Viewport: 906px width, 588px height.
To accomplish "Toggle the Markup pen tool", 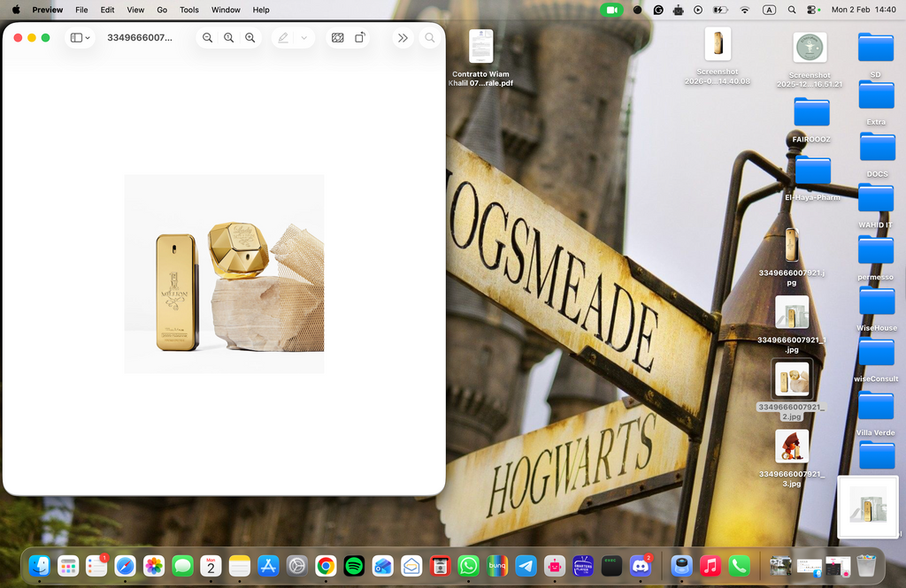I will [283, 38].
